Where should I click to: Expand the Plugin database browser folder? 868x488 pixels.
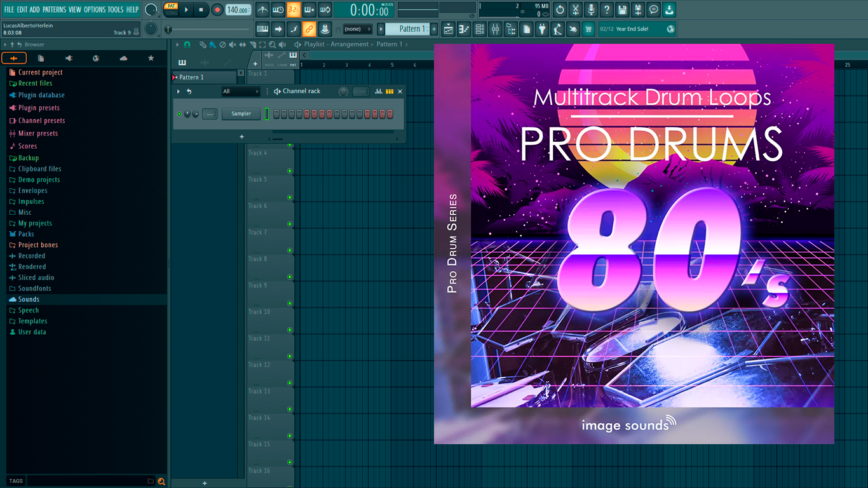tap(41, 95)
